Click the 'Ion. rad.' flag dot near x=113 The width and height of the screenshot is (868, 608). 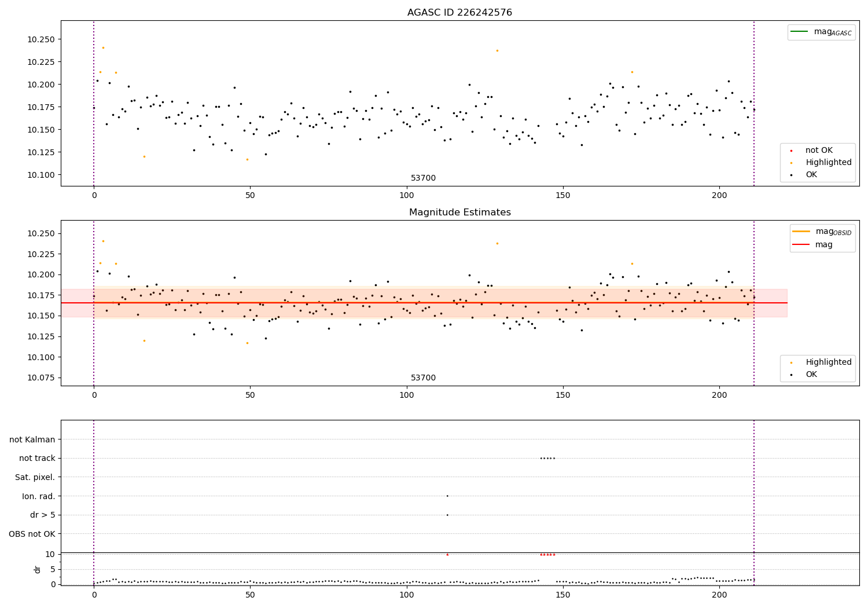point(447,496)
